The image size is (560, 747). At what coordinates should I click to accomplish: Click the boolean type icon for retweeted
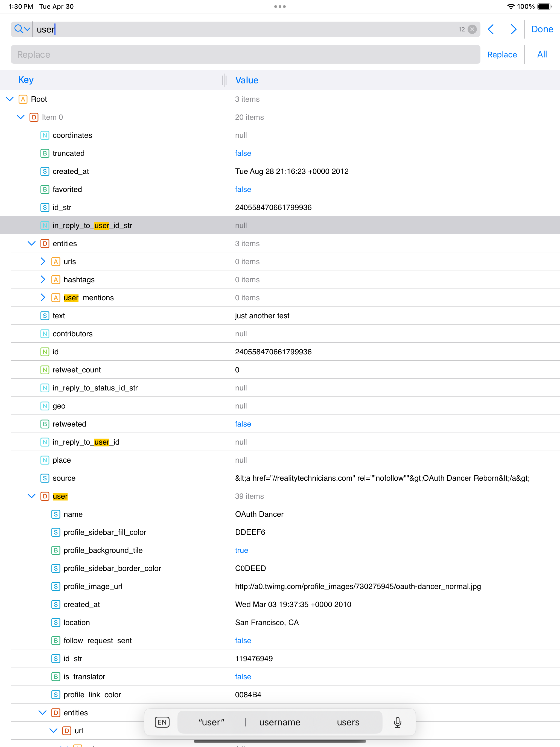tap(45, 424)
